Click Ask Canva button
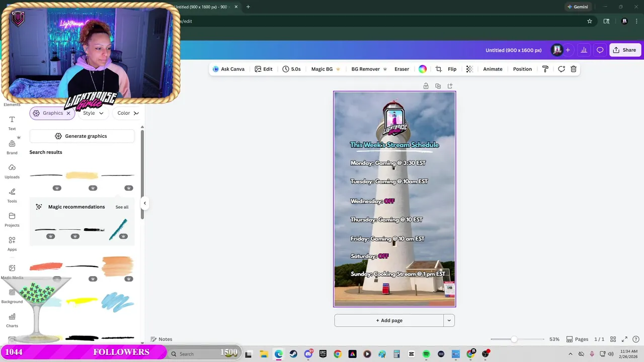644x362 pixels. pos(228,69)
